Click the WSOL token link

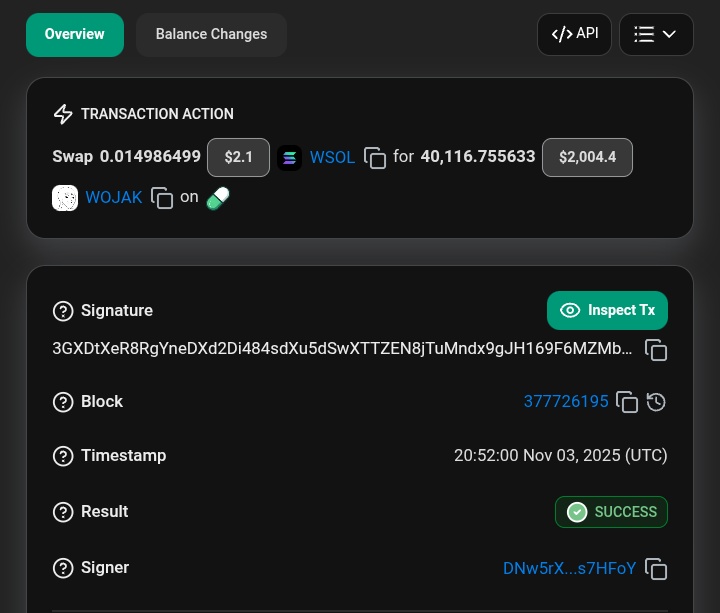tap(332, 157)
